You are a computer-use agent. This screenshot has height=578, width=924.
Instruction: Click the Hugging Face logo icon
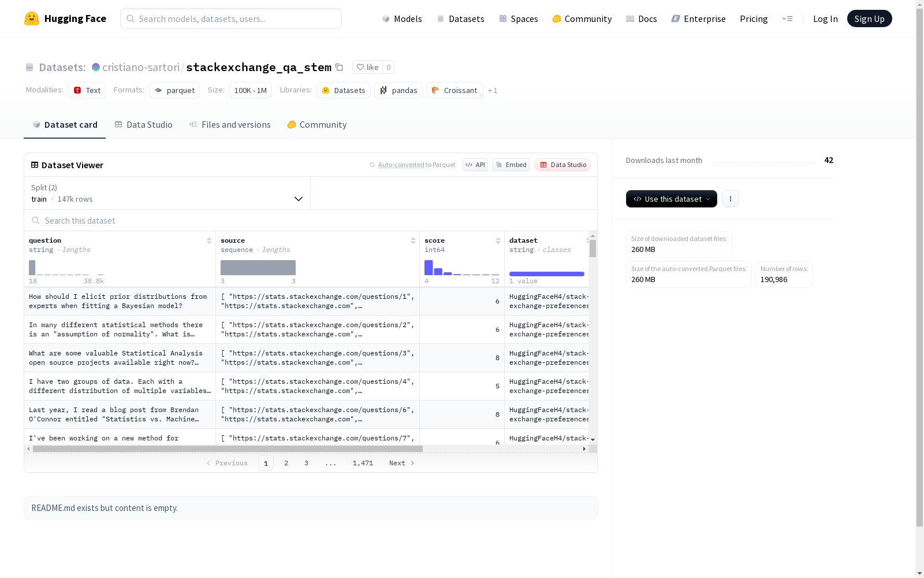[x=32, y=18]
